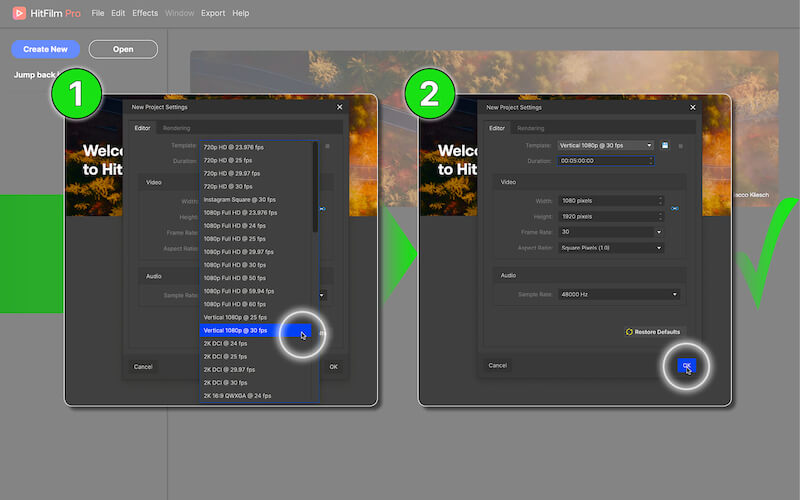Select 1080p Full HD @ 29.97 fps template
This screenshot has width=800, height=500.
pos(256,252)
